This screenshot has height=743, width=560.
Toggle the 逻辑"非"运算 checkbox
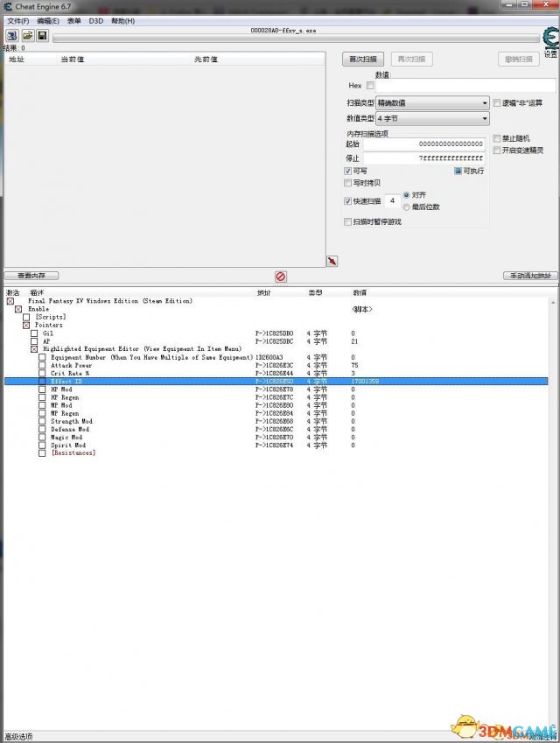click(496, 102)
